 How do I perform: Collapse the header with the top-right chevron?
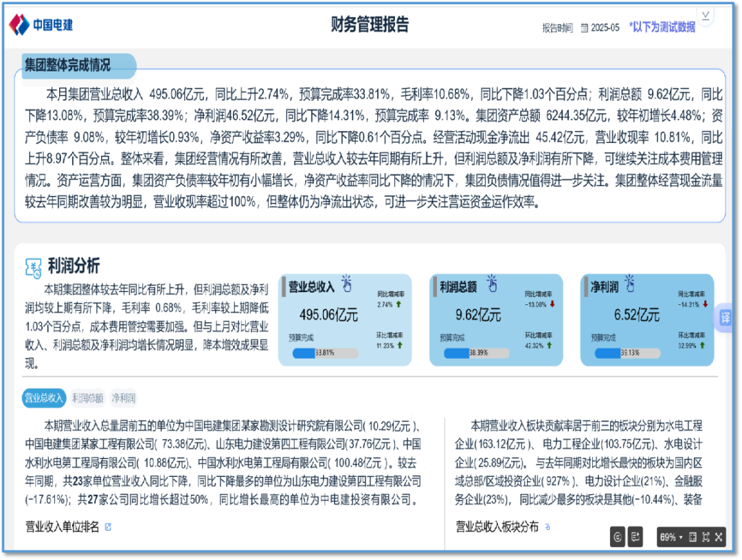[x=705, y=16]
